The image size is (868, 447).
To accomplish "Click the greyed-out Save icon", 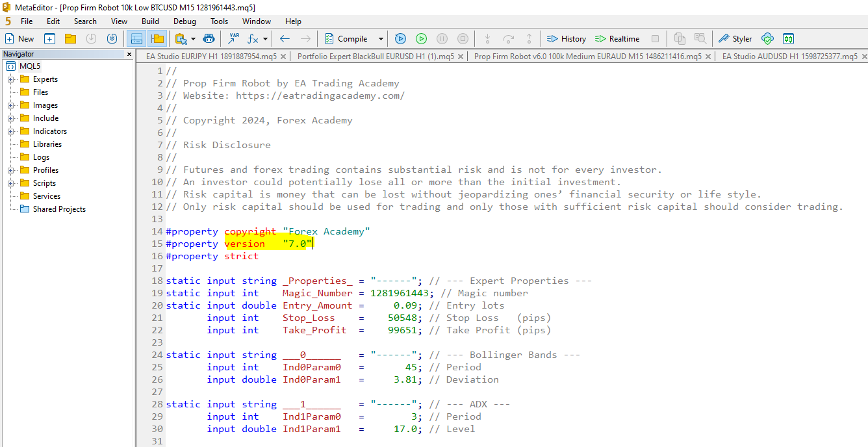I will (x=91, y=39).
